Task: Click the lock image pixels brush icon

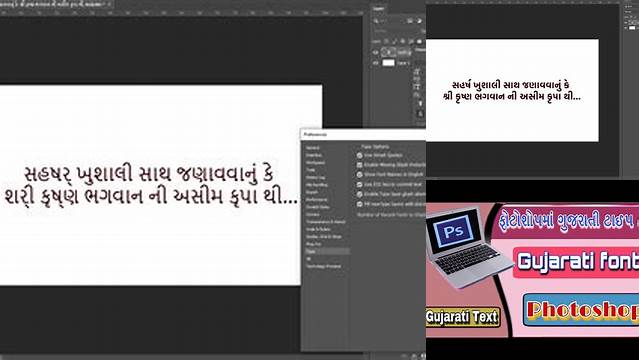Action: [x=394, y=41]
